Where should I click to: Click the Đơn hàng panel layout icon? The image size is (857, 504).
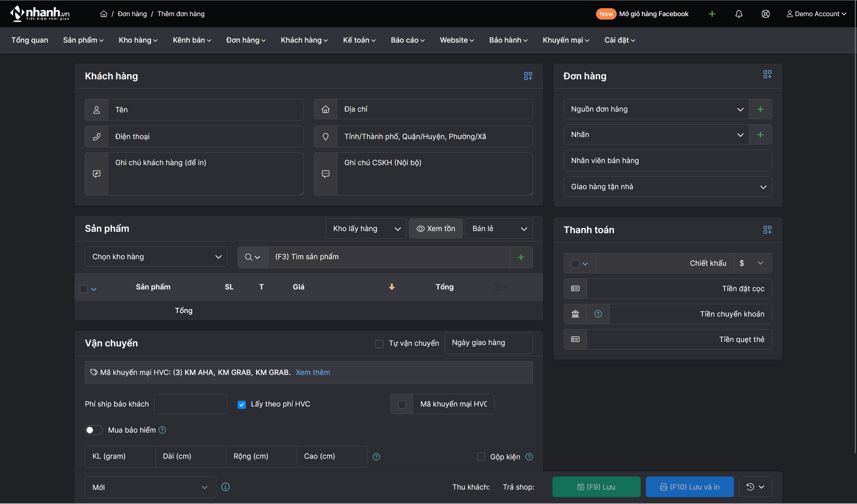click(767, 75)
